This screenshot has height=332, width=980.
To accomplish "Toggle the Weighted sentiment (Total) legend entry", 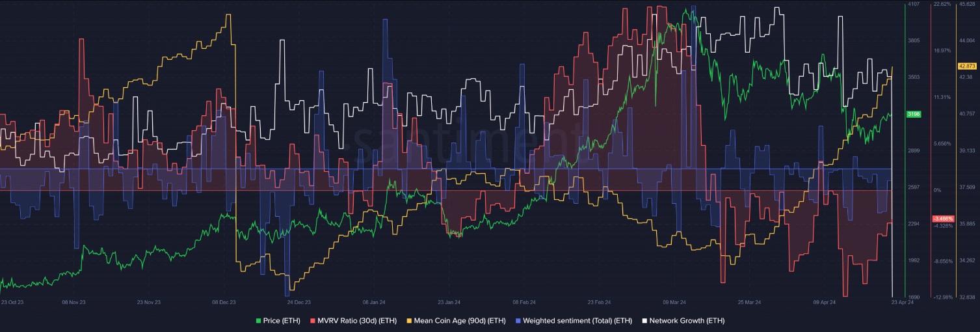I will tap(574, 320).
